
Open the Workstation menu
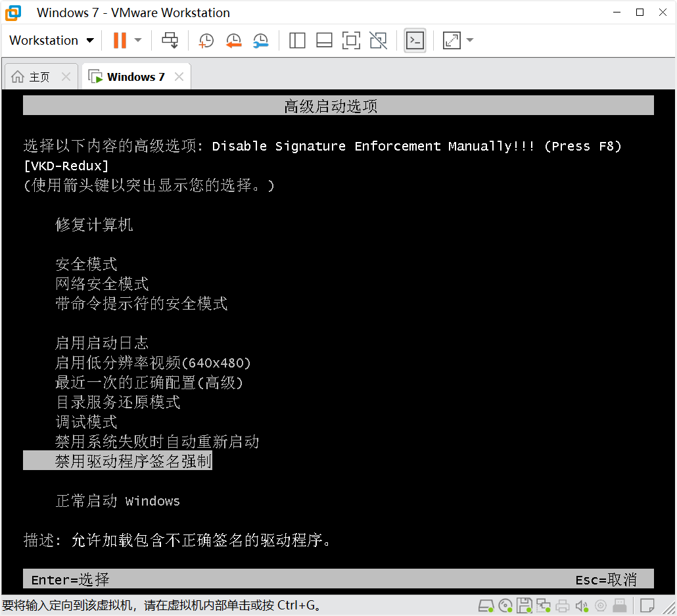pyautogui.click(x=51, y=41)
